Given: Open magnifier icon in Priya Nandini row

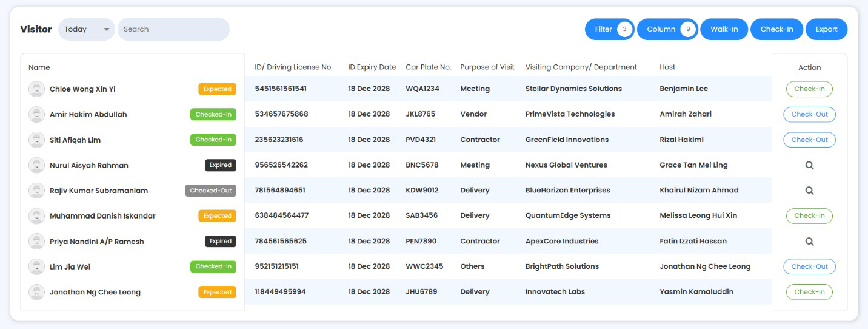Looking at the screenshot, I should click(809, 242).
